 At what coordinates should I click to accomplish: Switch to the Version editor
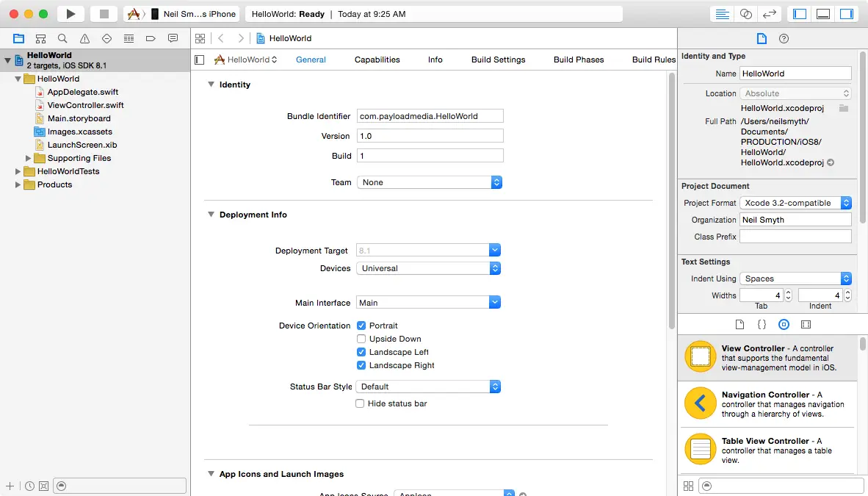tap(769, 14)
